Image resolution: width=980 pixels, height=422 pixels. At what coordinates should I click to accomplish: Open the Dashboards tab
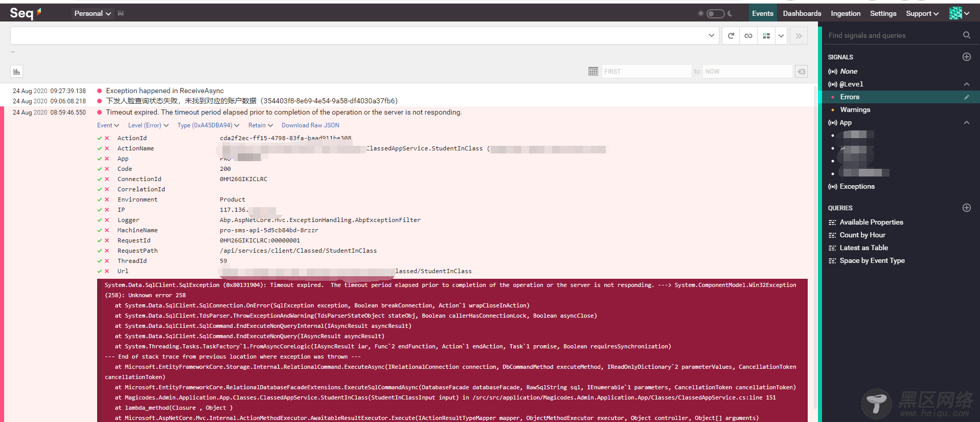[x=802, y=14]
